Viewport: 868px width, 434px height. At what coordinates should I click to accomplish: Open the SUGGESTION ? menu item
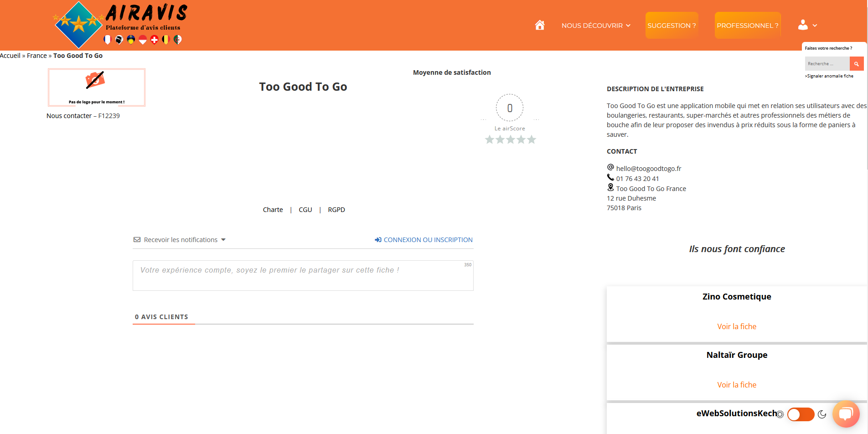[672, 26]
